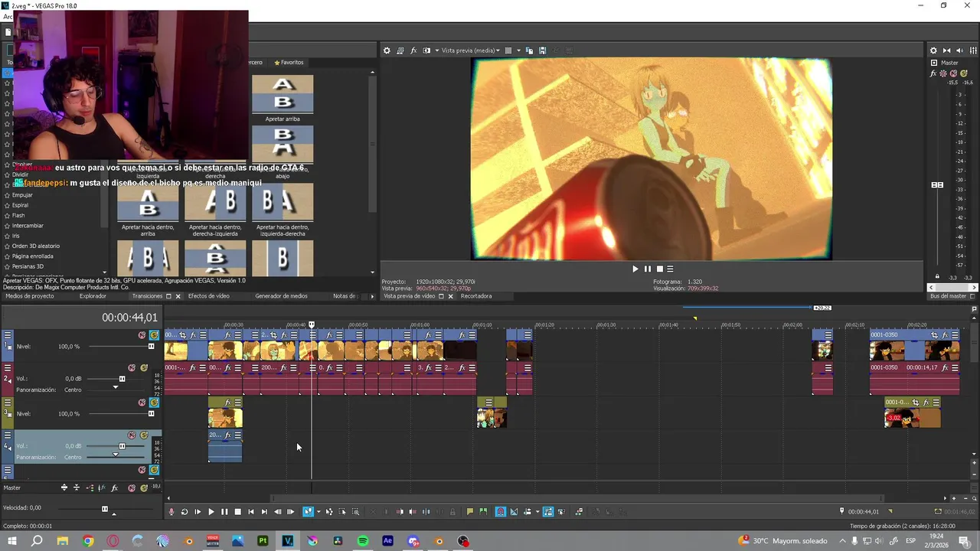Go to start of project button
Image resolution: width=980 pixels, height=551 pixels.
click(250, 512)
